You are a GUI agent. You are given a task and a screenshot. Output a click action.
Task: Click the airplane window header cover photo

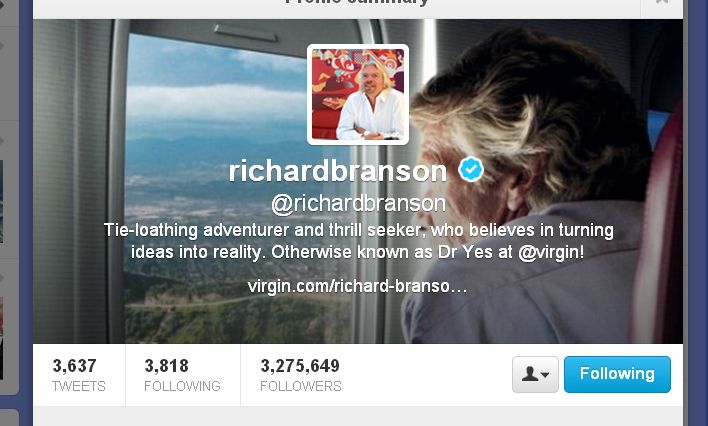coord(358,181)
